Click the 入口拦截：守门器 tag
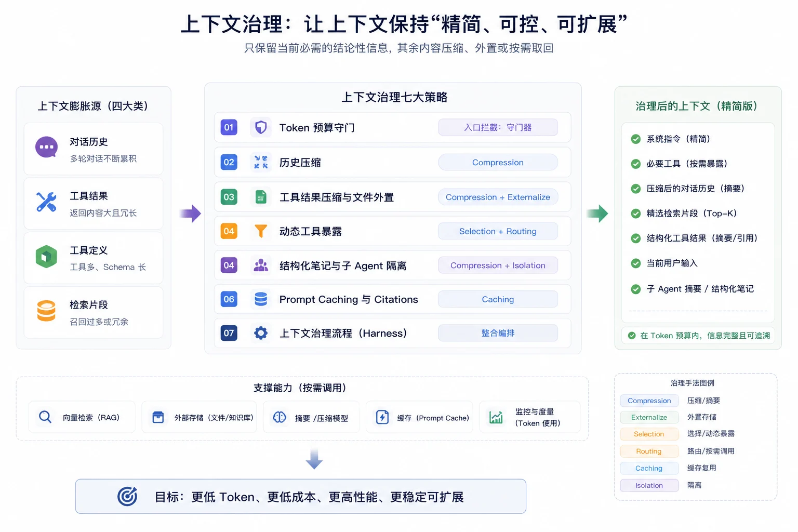The height and width of the screenshot is (532, 798). pyautogui.click(x=498, y=127)
